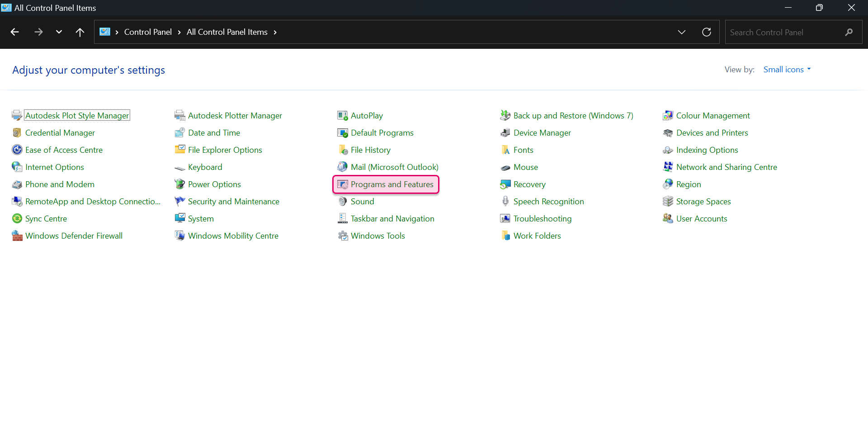Click the Control Panel breadcrumb
This screenshot has width=868, height=447.
(148, 32)
